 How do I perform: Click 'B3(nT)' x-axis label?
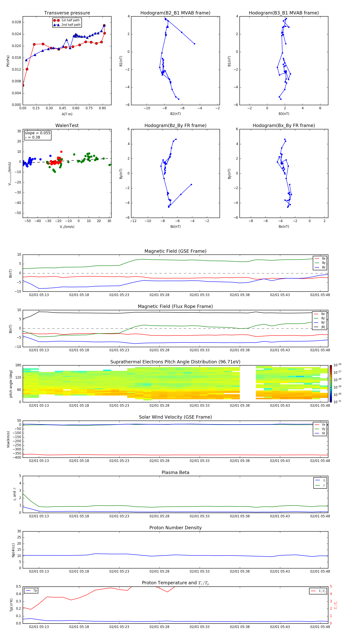coord(284,114)
